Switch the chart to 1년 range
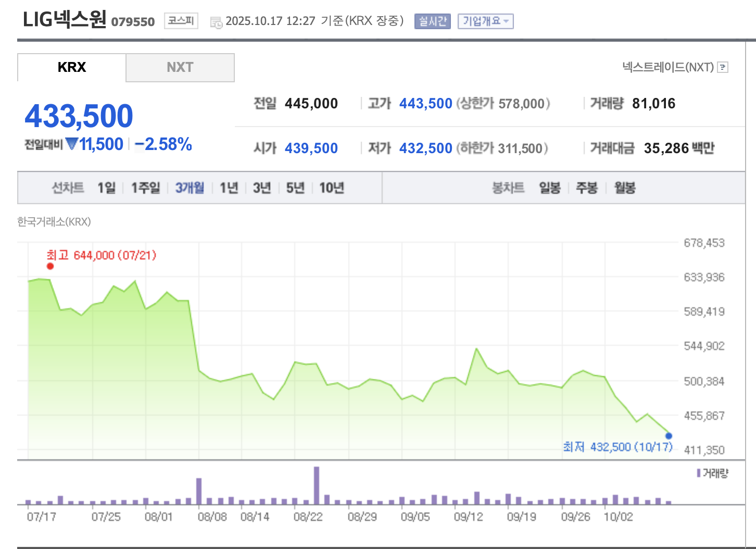Screen dimensions: 756x549 coord(229,188)
